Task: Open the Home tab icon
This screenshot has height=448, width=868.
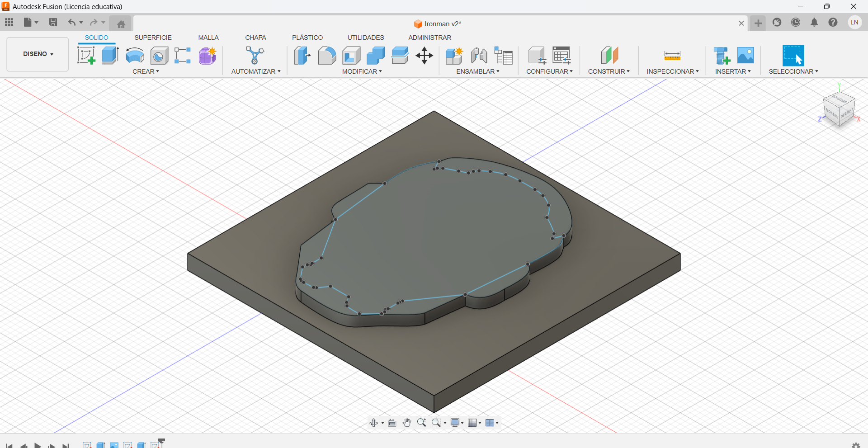Action: click(121, 24)
